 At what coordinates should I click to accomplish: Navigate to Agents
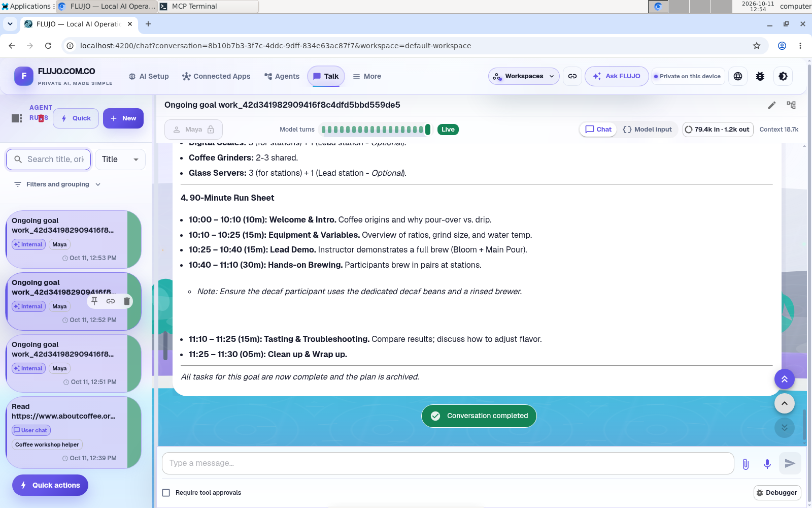click(282, 76)
